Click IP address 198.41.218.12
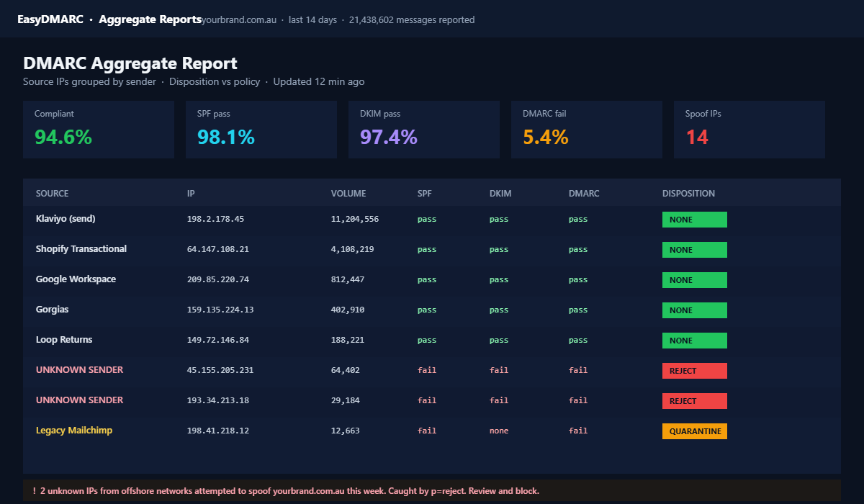The image size is (864, 504). click(x=218, y=431)
